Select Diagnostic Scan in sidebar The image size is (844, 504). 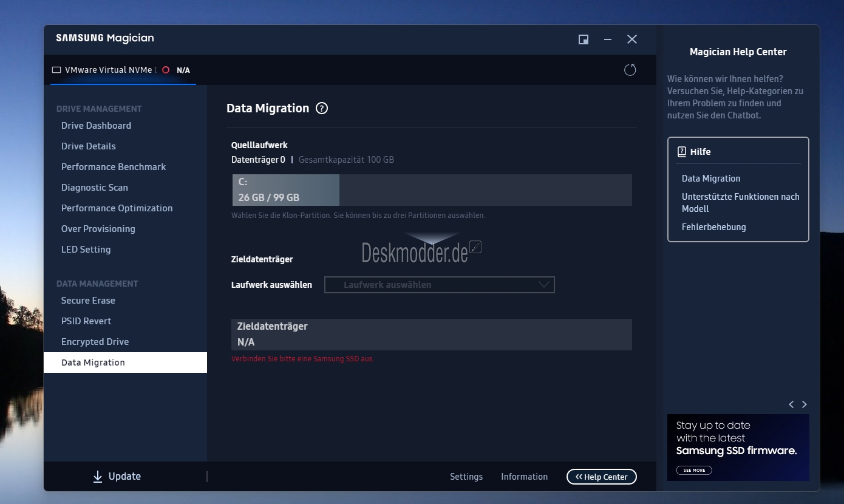(x=95, y=188)
